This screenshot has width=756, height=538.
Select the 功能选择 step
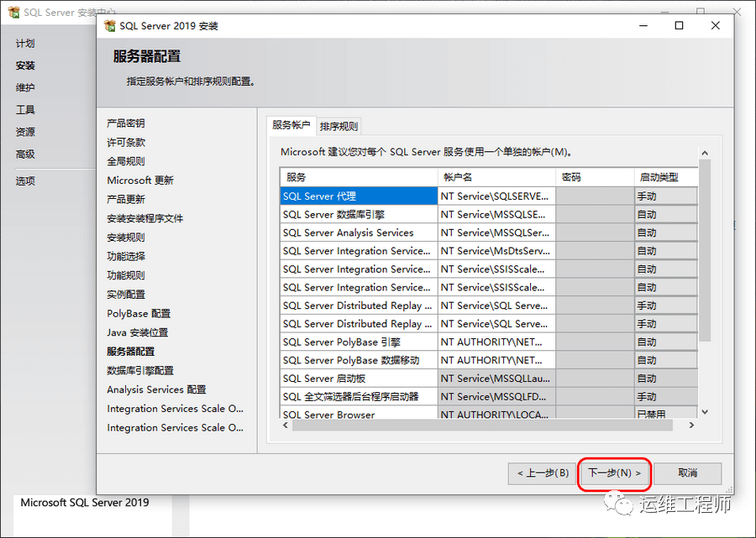click(x=126, y=256)
